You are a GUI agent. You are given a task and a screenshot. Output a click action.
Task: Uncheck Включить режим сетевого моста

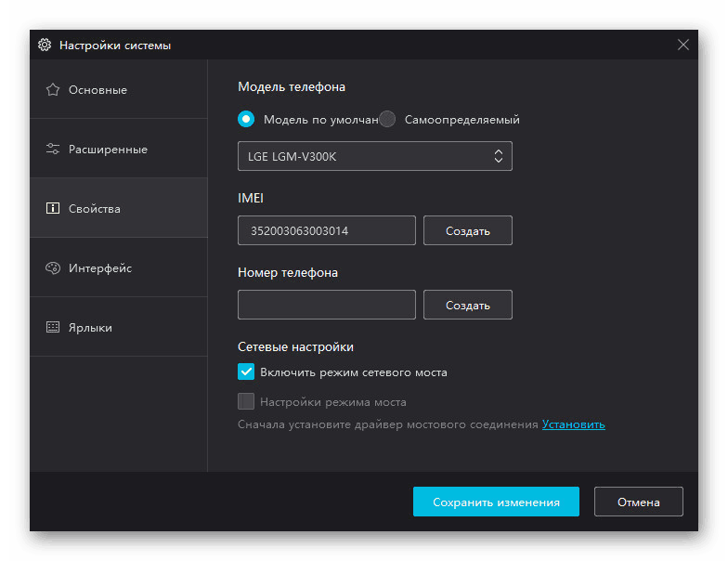(x=246, y=372)
